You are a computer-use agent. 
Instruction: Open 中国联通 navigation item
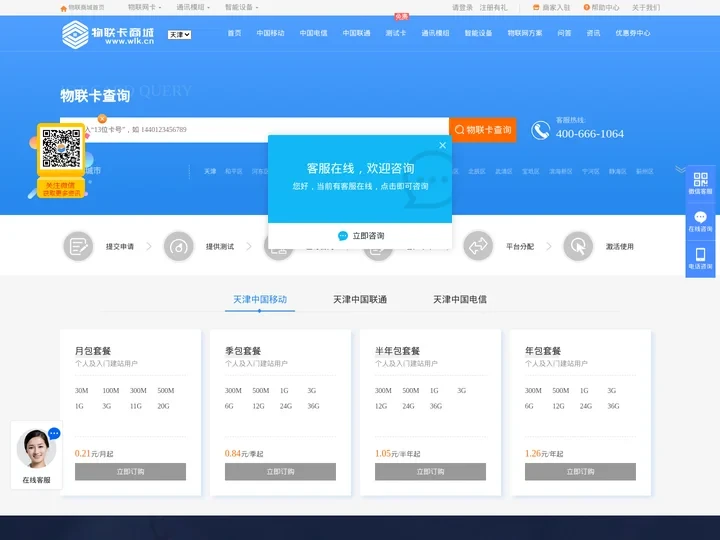tap(356, 33)
